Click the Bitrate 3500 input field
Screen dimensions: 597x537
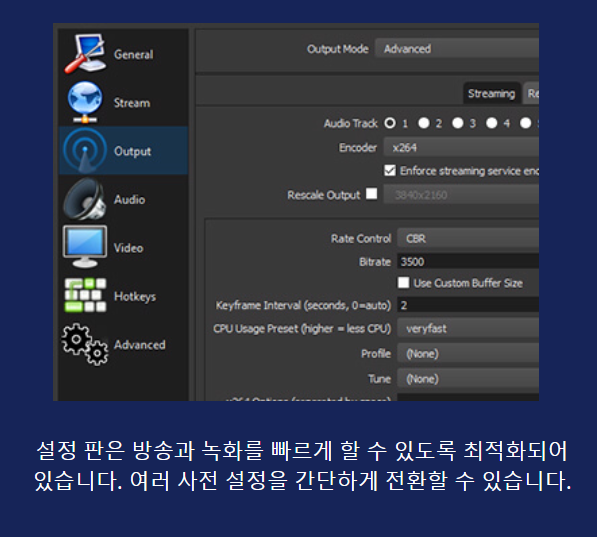point(468,261)
